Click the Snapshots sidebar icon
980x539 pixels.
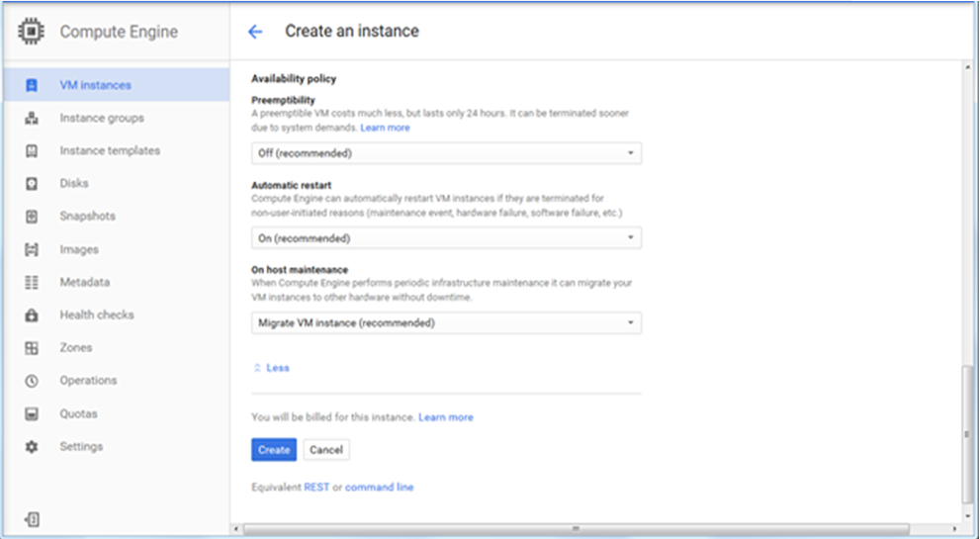(x=32, y=217)
